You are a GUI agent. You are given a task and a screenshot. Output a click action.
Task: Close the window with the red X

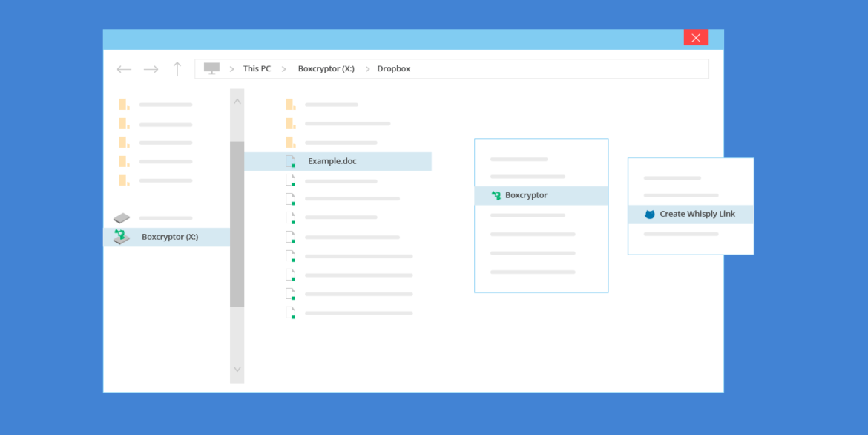point(696,37)
